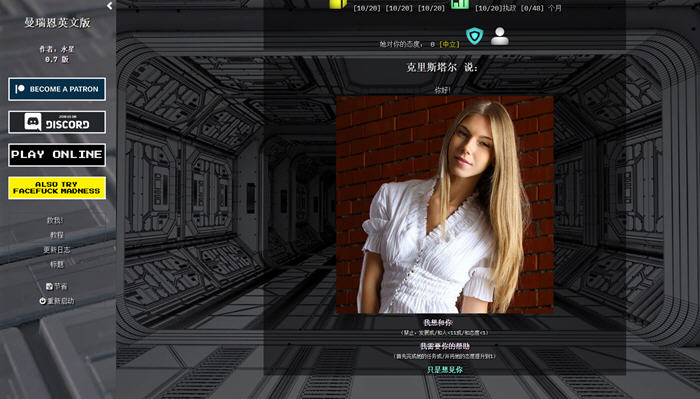Screen dimensions: 700x399
Task: Click the save icon next to 节省
Action: click(x=49, y=286)
